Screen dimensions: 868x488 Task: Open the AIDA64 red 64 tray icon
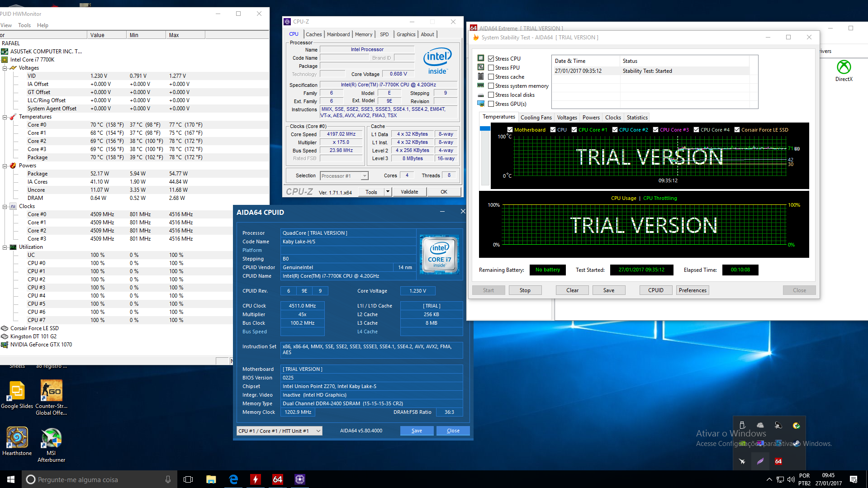tap(778, 461)
